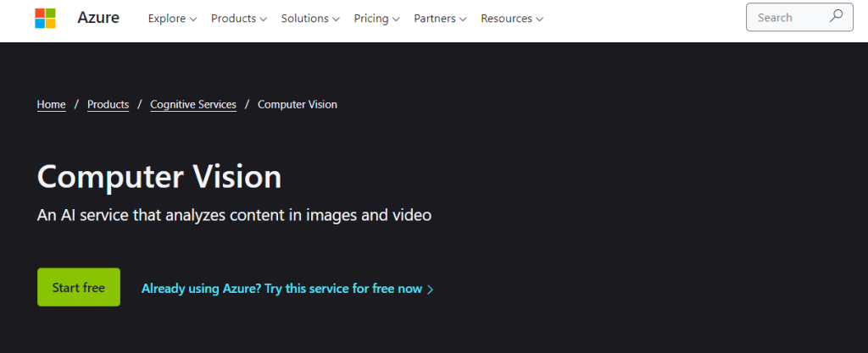Navigate to Cognitive Services breadcrumb

[193, 104]
